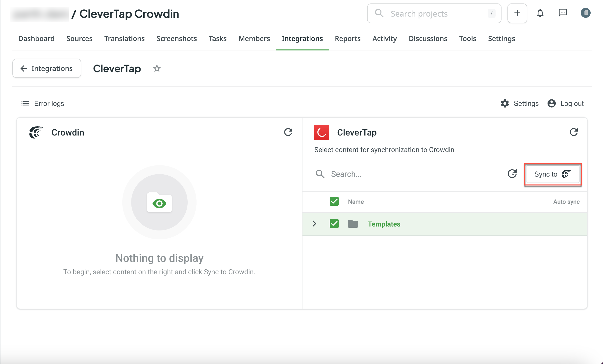Open the user profile avatar
This screenshot has height=364, width=603.
(585, 13)
